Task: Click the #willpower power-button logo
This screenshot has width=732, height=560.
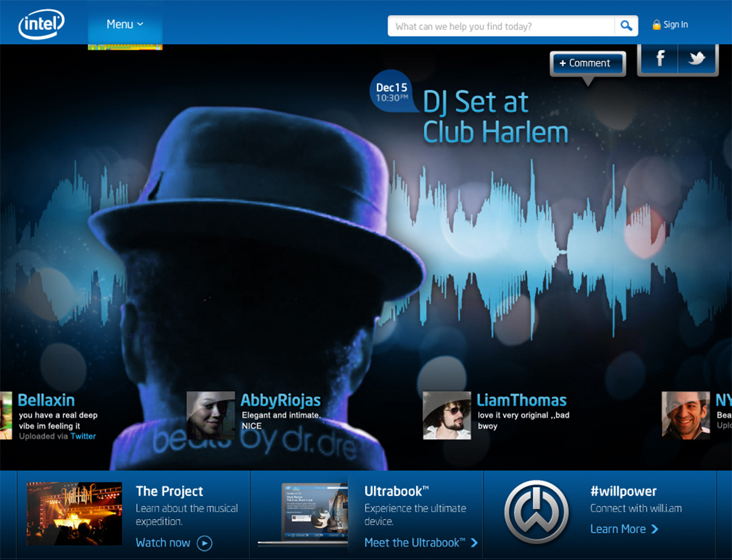Action: tap(537, 512)
